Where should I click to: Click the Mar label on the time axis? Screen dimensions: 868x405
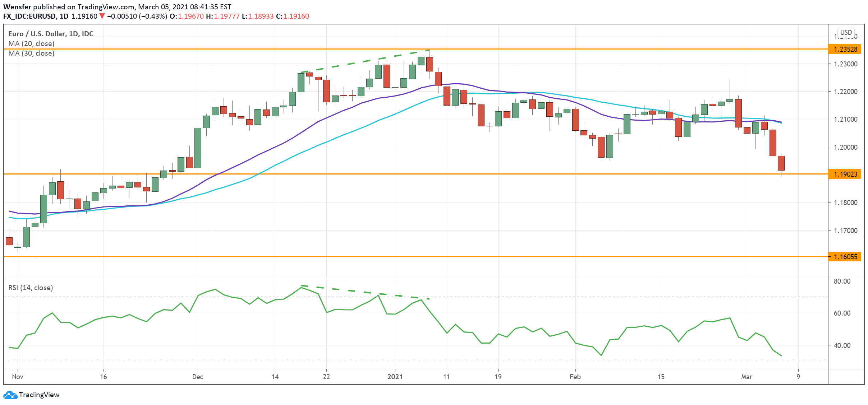(747, 377)
